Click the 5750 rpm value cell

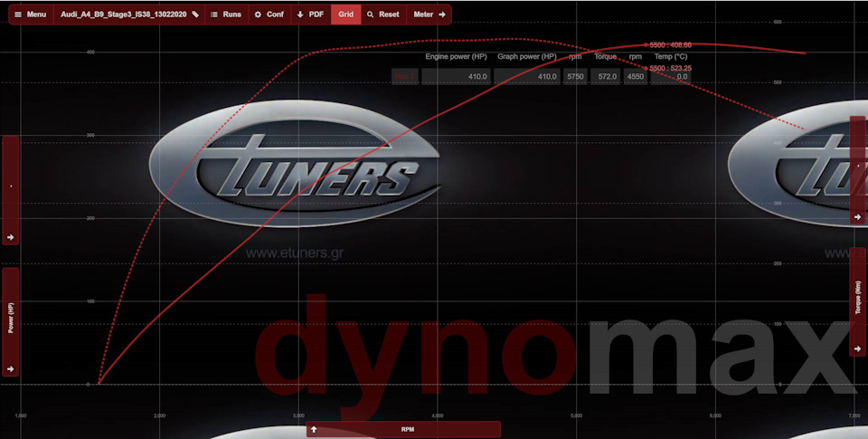[575, 77]
